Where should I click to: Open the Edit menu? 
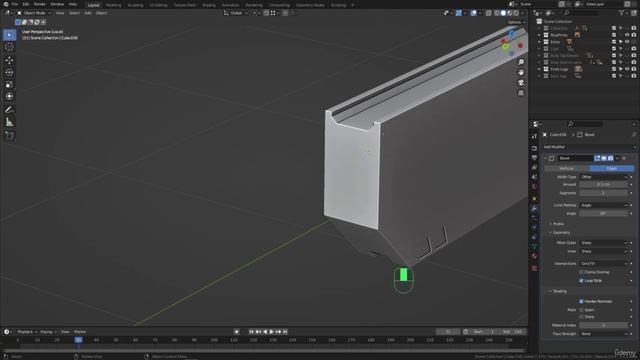(x=26, y=4)
